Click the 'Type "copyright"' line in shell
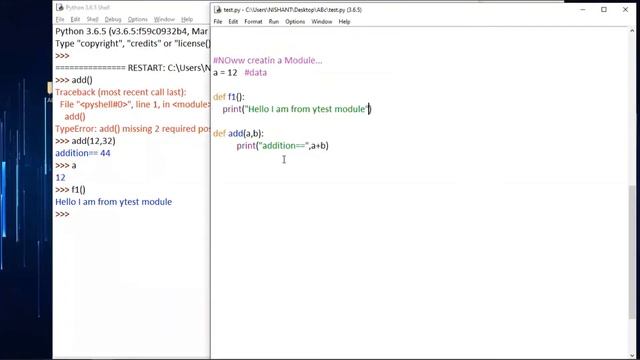Viewport: 640px width, 360px height. [x=133, y=44]
